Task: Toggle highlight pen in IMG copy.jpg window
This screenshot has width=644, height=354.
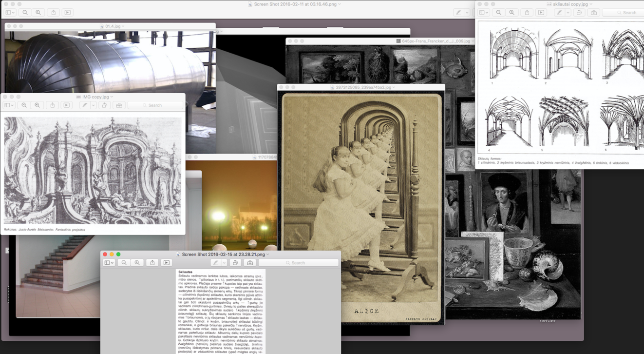Action: click(x=84, y=105)
